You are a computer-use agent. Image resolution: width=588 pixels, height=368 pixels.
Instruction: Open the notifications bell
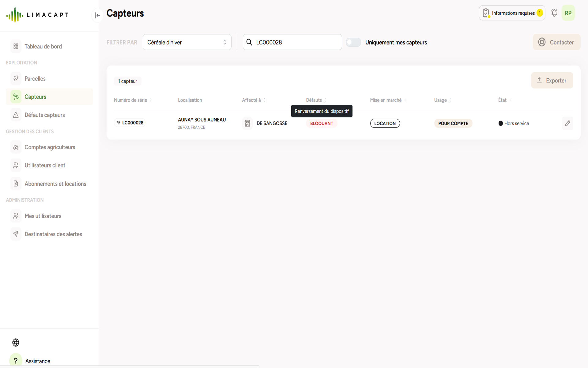pyautogui.click(x=554, y=13)
